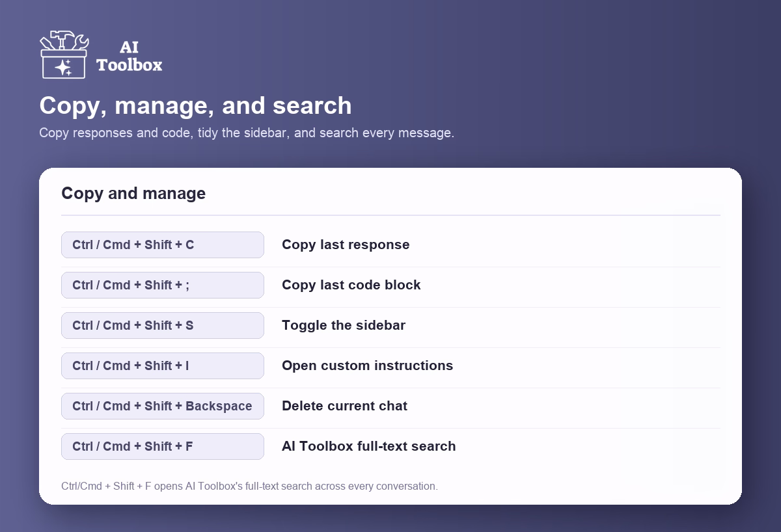Click the Open custom instructions label

pyautogui.click(x=367, y=366)
